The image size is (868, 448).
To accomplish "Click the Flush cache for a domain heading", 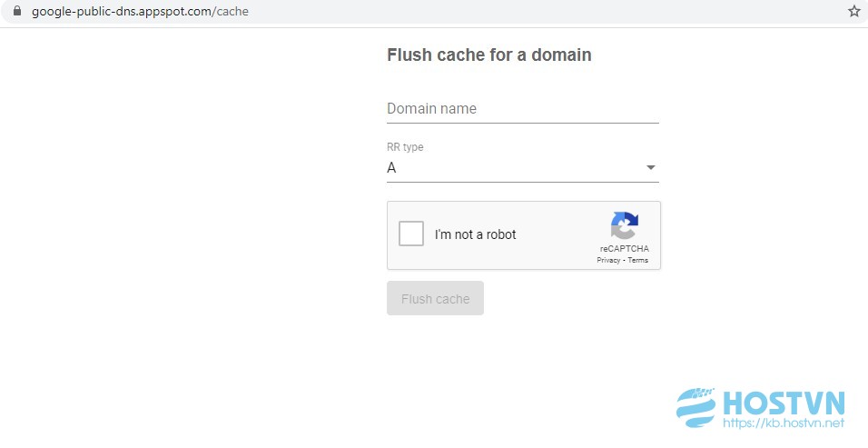I will point(489,55).
